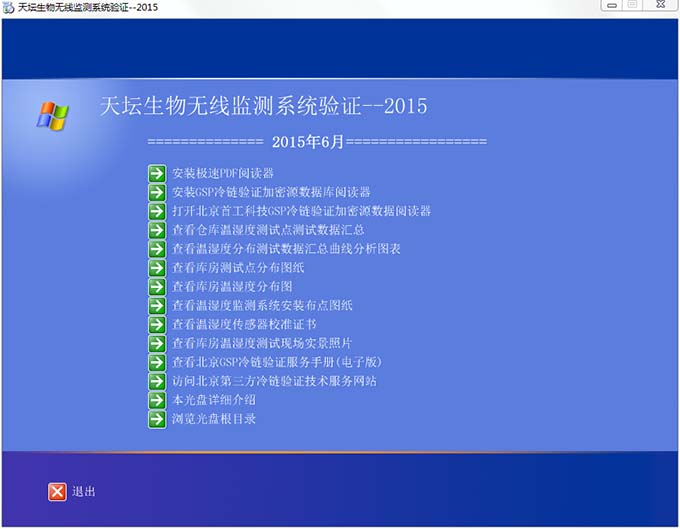The height and width of the screenshot is (529, 680).
Task: Click green arrow beside 查看温湿度监测系统安装布点图纸
Action: click(157, 306)
